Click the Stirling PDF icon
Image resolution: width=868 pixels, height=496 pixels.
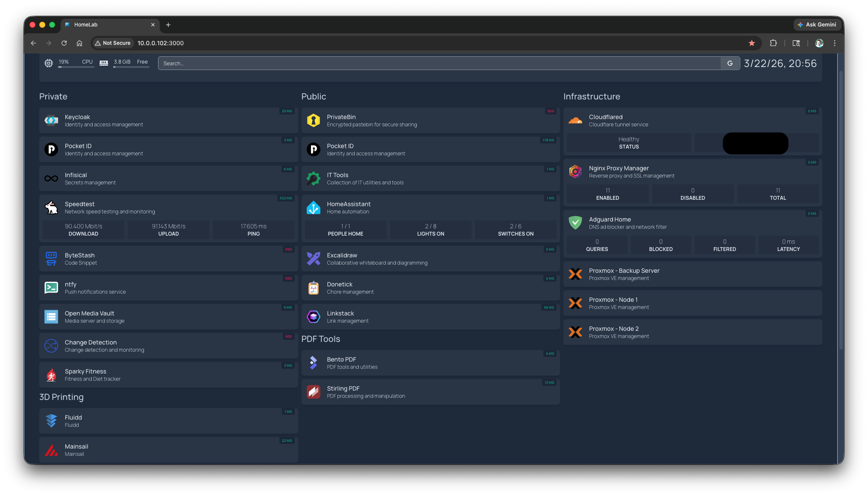313,392
